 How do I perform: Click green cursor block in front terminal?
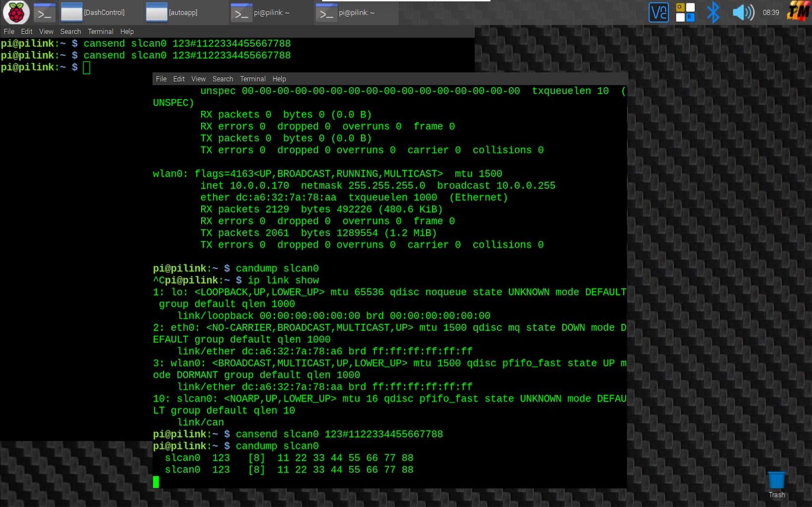[156, 482]
